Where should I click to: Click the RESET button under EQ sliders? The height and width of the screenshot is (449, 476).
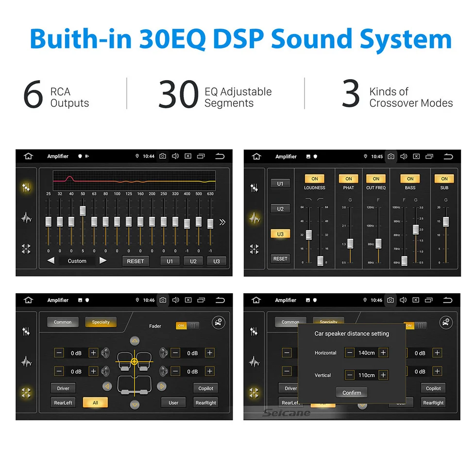coord(136,261)
